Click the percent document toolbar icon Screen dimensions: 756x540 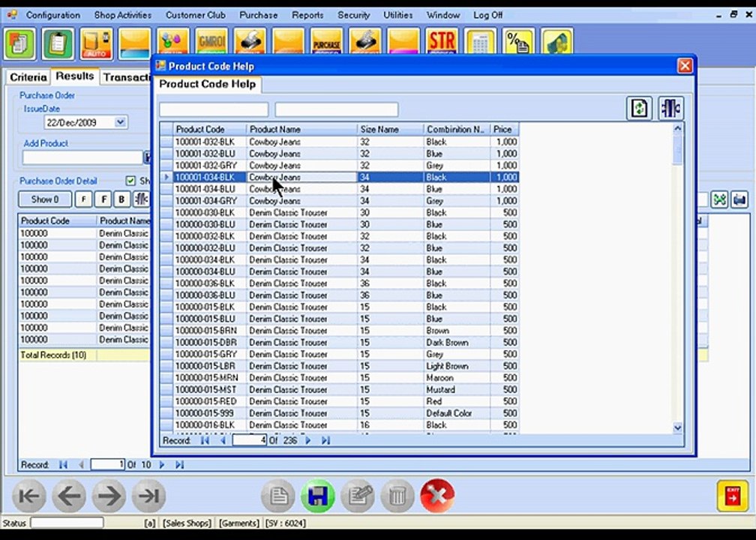point(518,43)
